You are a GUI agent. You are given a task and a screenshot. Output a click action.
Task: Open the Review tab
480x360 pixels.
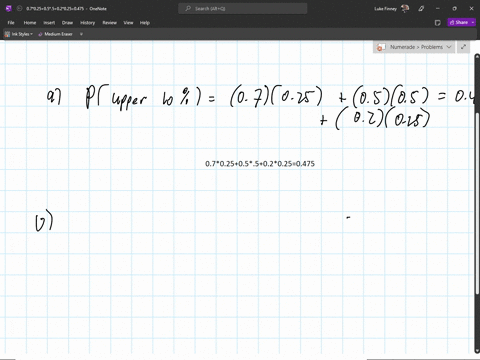(x=110, y=23)
